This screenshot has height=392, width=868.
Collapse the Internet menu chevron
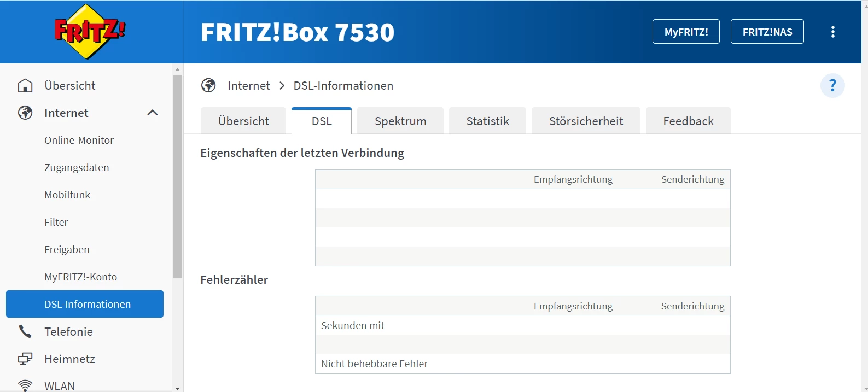(153, 113)
